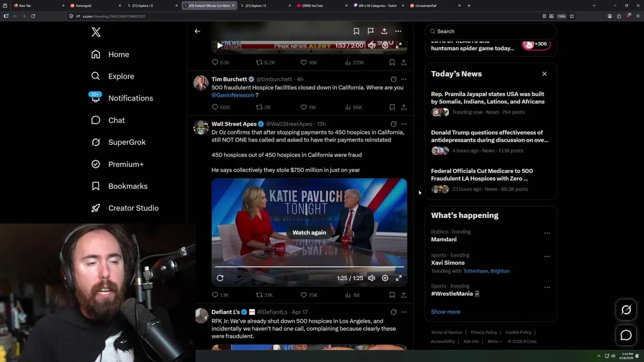Open Defiant L's profile name

[225, 312]
